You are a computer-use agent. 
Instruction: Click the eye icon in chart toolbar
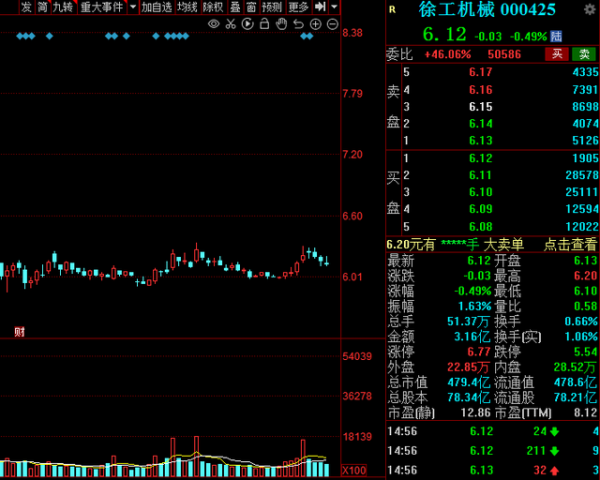[x=213, y=24]
